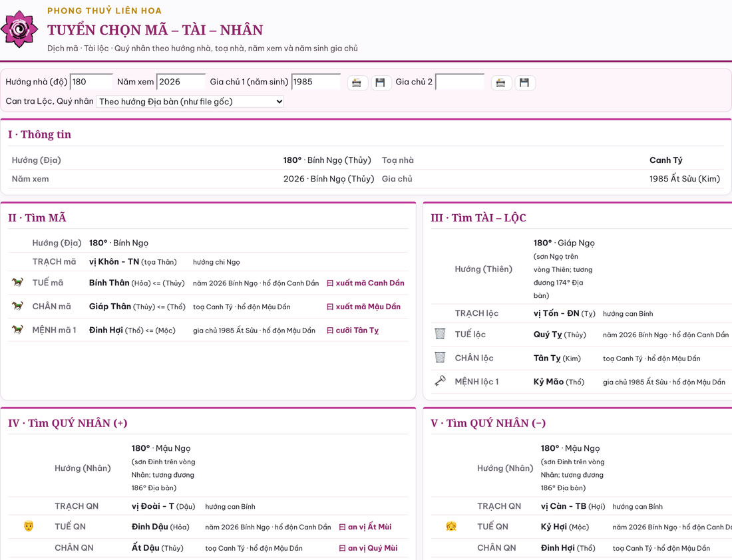Click 'Bính Thân' in the TUẾ mã row
Screen dimensions: 732x560
(109, 283)
